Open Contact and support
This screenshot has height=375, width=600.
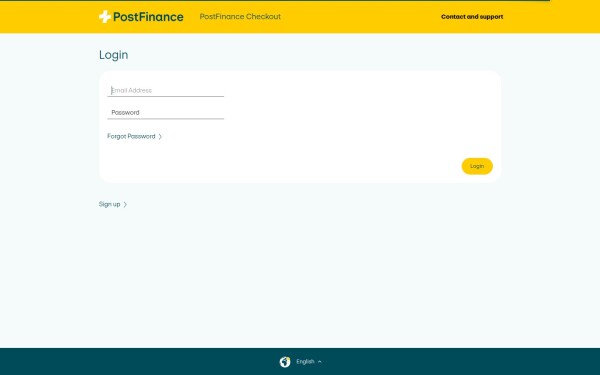click(x=472, y=17)
